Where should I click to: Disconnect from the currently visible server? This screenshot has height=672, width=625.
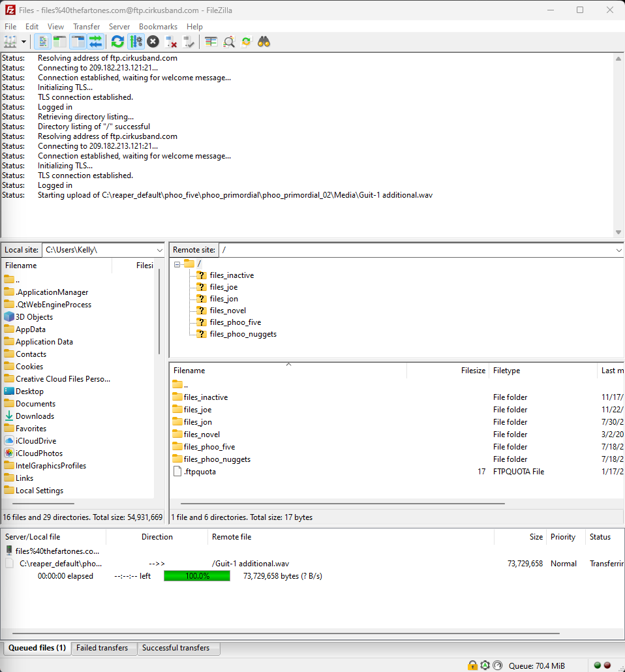click(x=172, y=42)
